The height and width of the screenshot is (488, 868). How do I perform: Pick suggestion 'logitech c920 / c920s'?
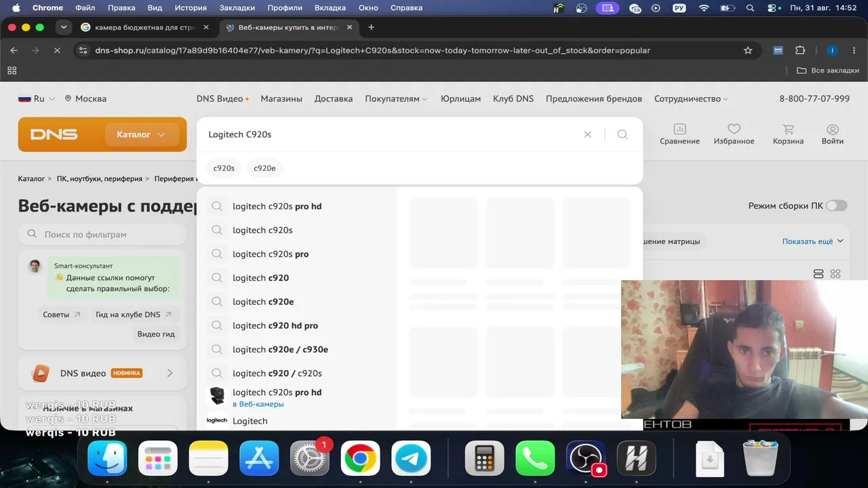277,373
